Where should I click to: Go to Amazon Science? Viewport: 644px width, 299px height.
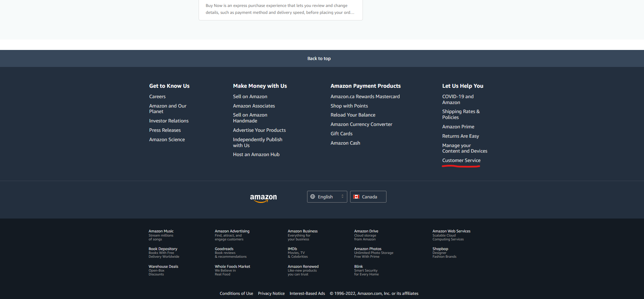click(x=167, y=139)
